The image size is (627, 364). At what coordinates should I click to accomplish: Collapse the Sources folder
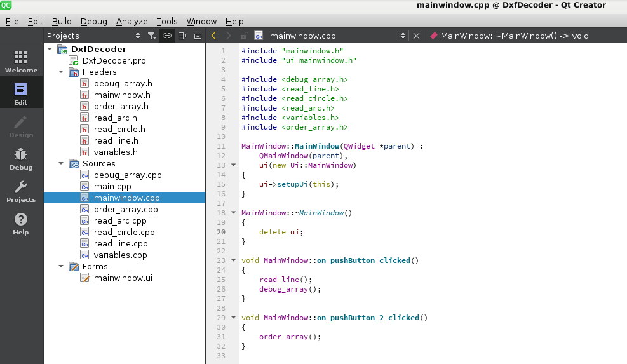tap(61, 163)
